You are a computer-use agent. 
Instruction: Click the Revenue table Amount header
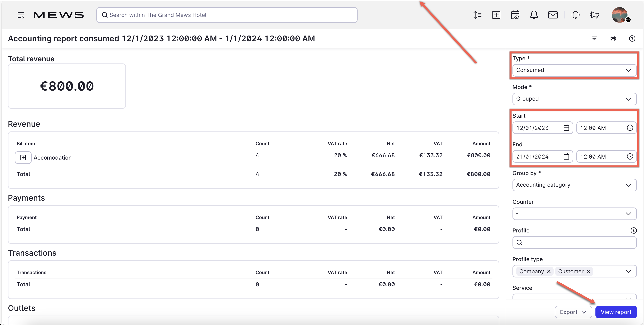(481, 144)
